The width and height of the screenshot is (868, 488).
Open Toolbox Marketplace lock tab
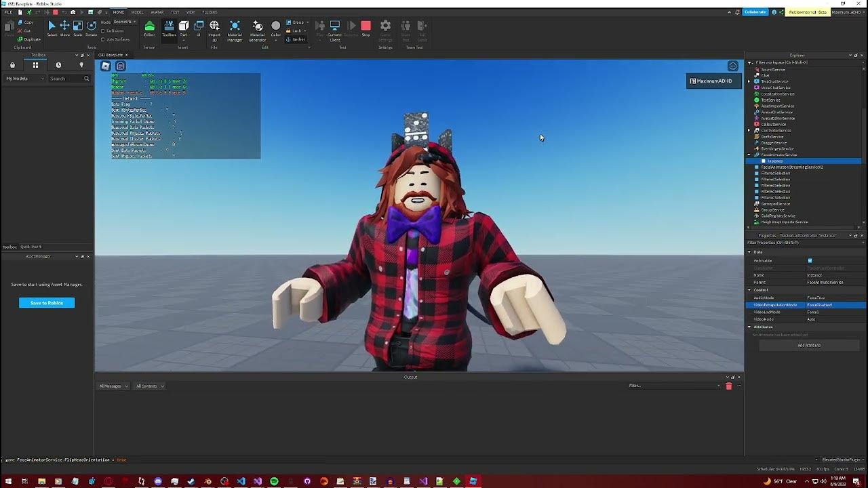pyautogui.click(x=12, y=65)
